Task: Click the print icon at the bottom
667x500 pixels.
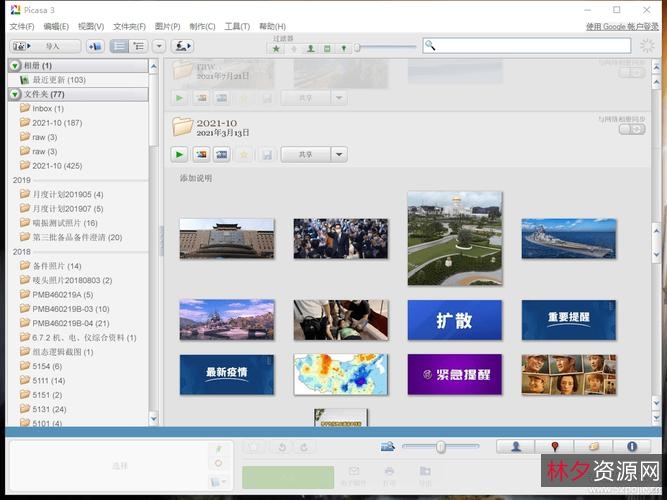Action: coord(389,471)
